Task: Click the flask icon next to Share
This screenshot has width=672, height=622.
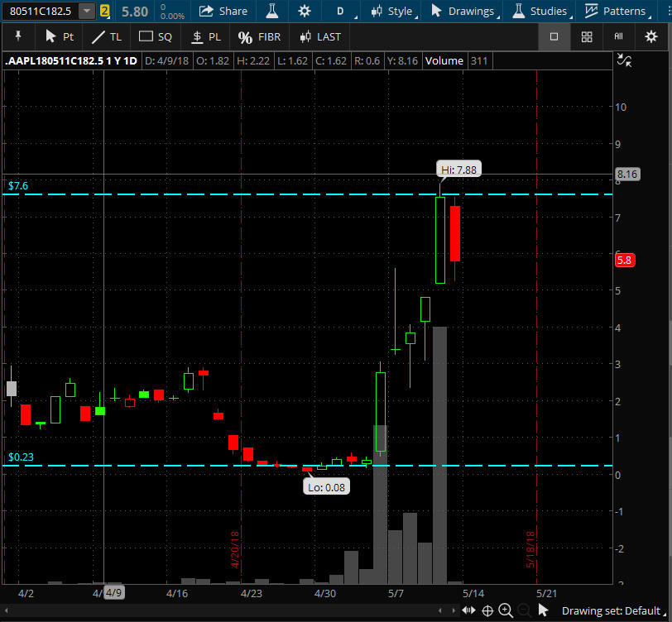Action: click(271, 12)
